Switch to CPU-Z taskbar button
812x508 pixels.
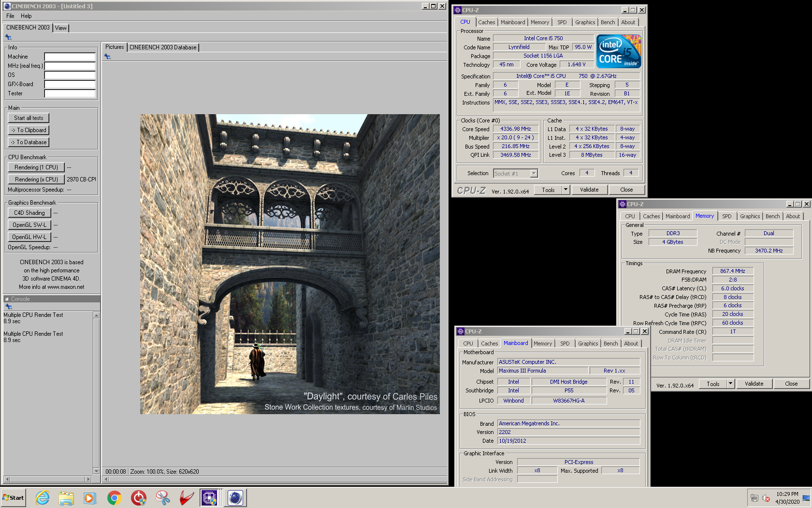210,498
